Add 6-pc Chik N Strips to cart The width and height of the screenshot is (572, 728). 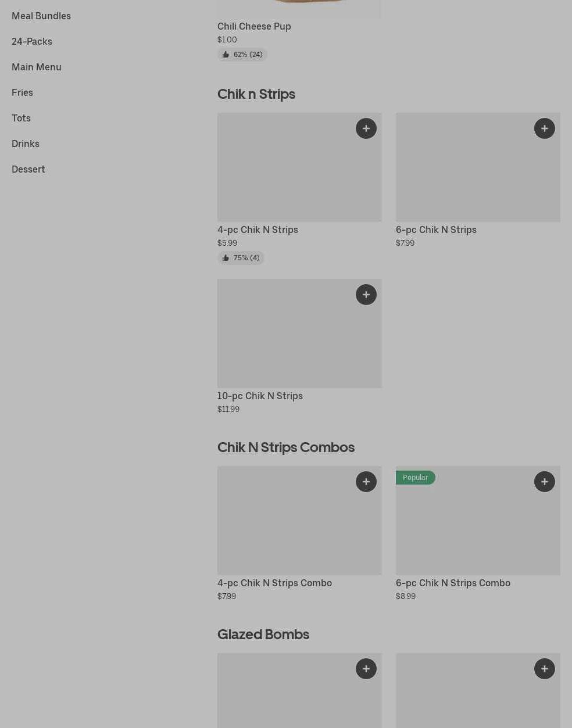tap(544, 128)
